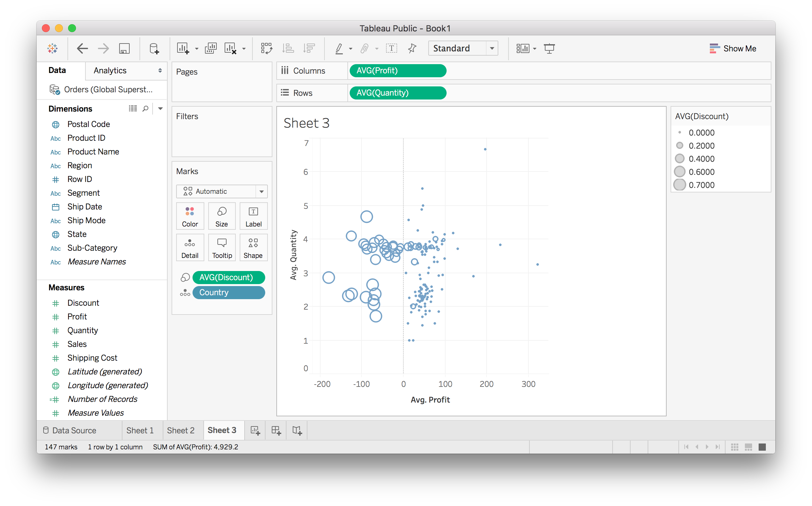
Task: Click the Add new data source icon
Action: (154, 48)
